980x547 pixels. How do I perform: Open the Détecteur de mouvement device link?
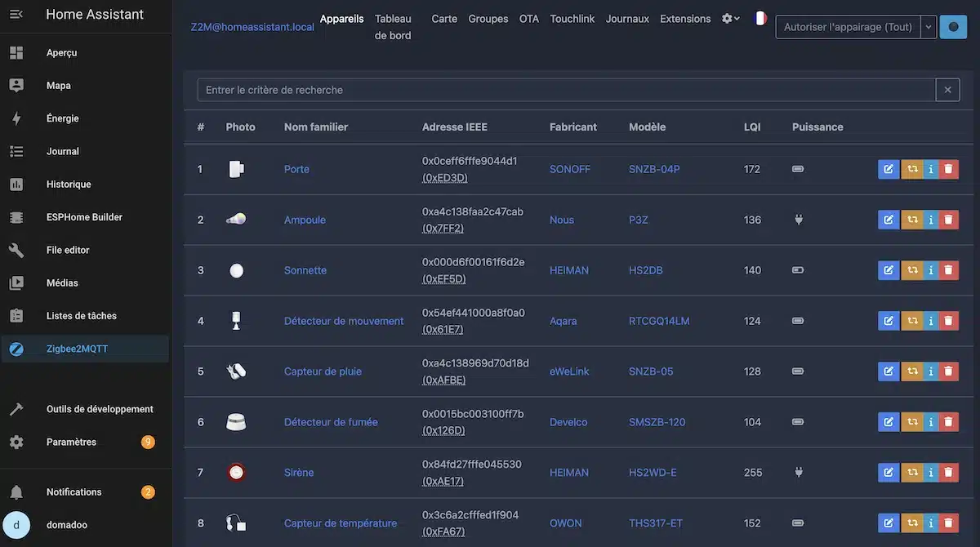(x=344, y=321)
